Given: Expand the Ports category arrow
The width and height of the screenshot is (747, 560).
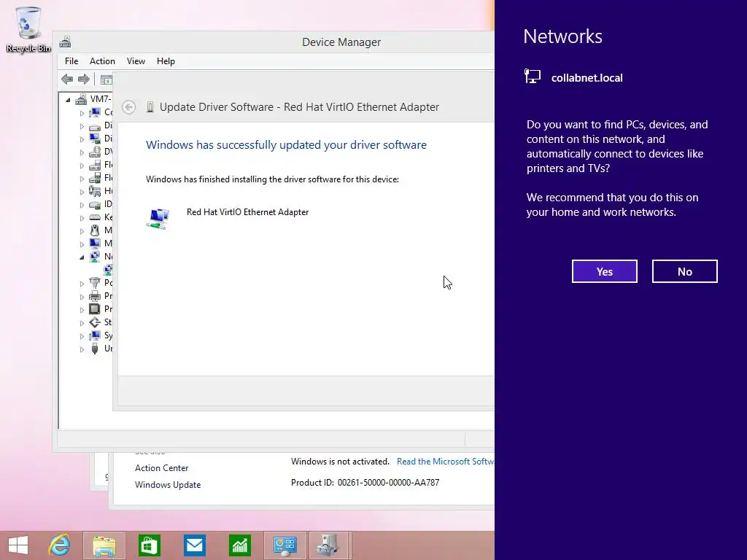Looking at the screenshot, I should click(x=82, y=284).
